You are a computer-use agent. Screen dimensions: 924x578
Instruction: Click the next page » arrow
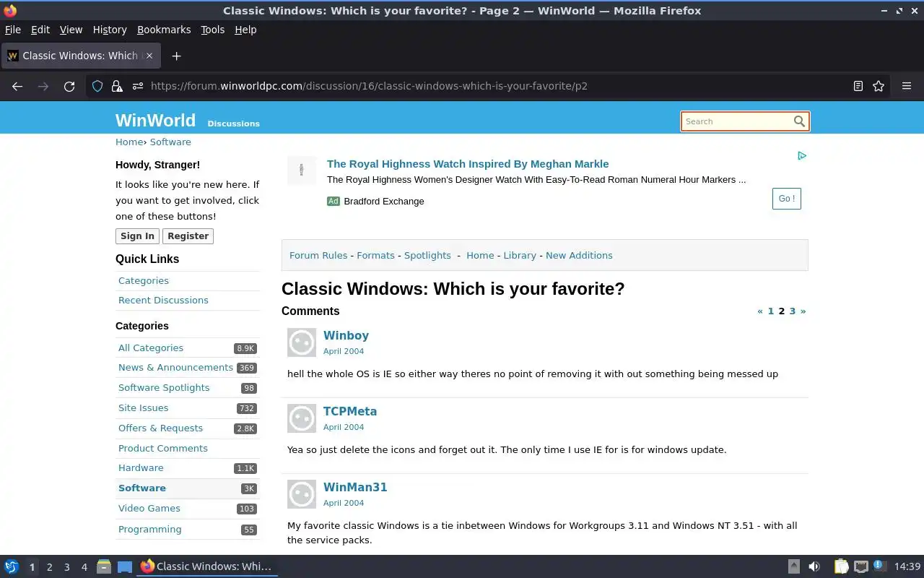click(x=803, y=311)
